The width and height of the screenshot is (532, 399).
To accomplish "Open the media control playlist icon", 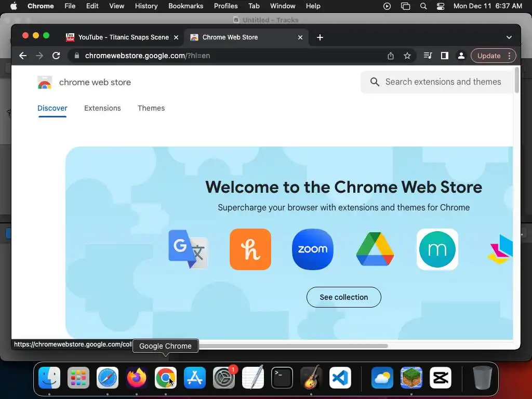I will coord(428,56).
